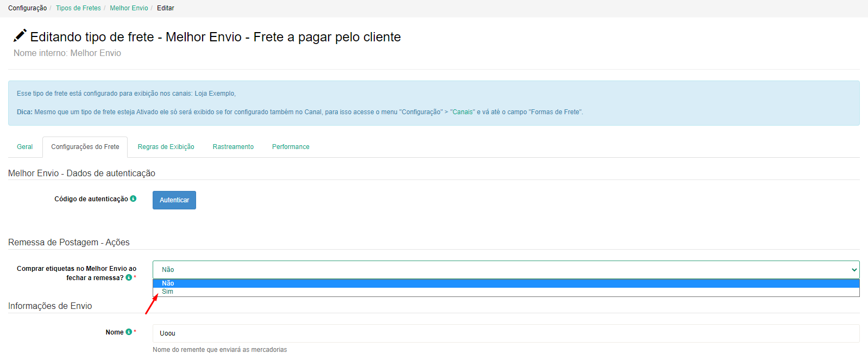Click 'Esse tipo de frete está configurado' notice text
Image resolution: width=868 pixels, height=353 pixels.
click(x=126, y=94)
